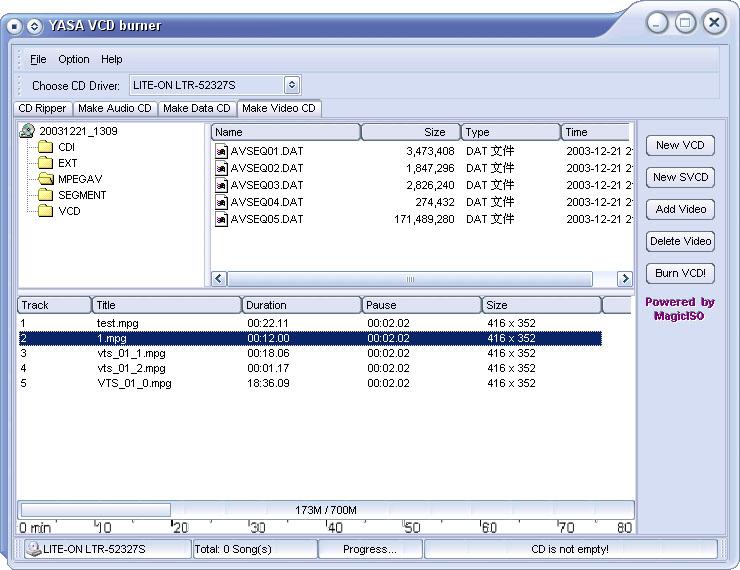The height and width of the screenshot is (570, 740).
Task: Open the Option menu
Action: 73,59
